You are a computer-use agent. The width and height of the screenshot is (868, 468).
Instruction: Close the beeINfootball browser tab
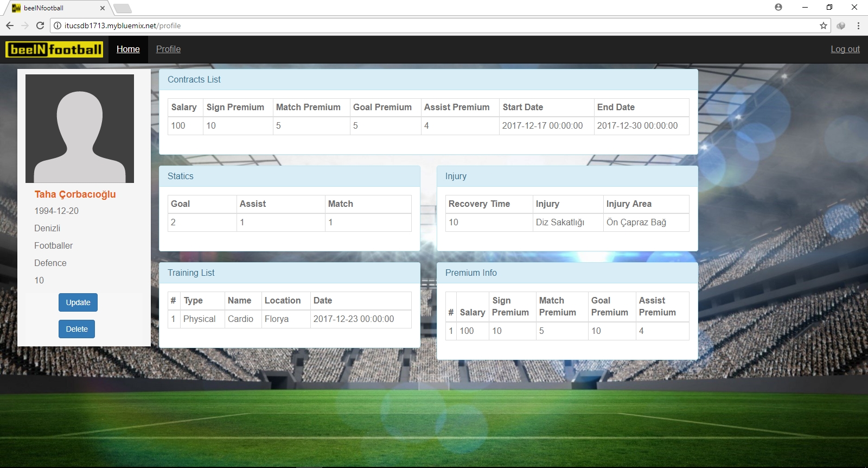102,8
